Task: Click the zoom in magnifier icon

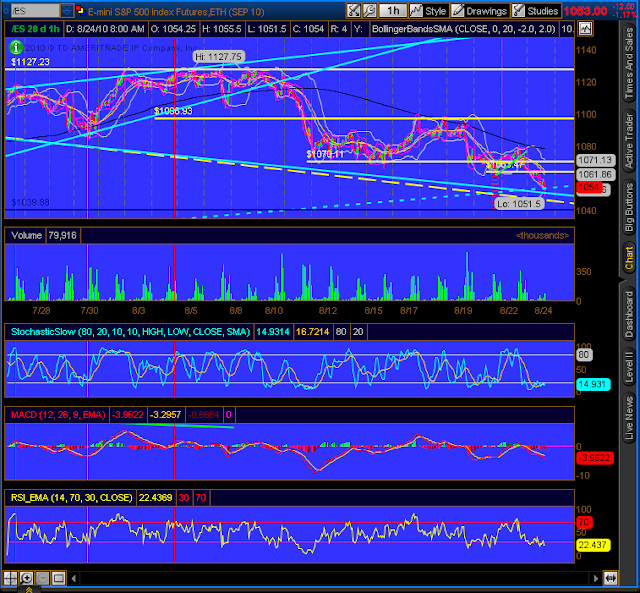Action: click(x=26, y=578)
